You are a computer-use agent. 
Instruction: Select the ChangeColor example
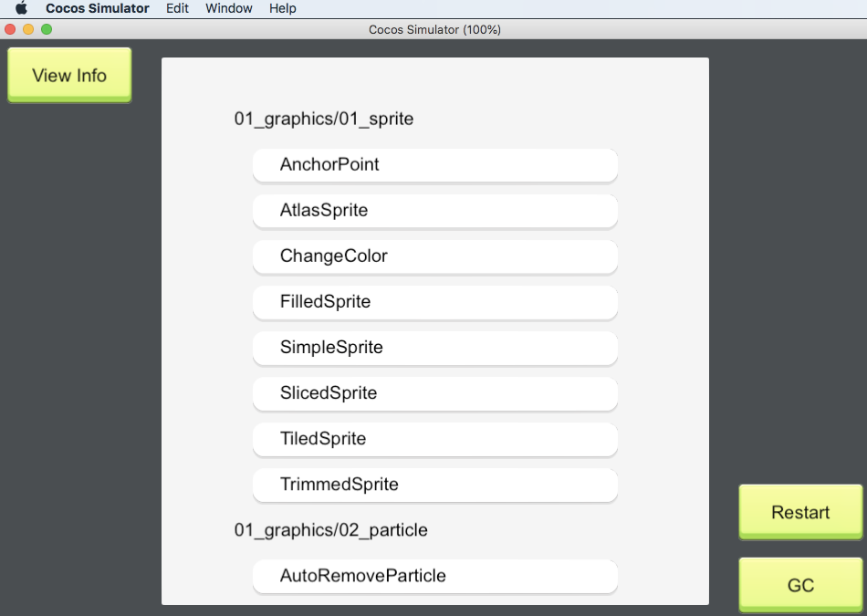tap(435, 256)
